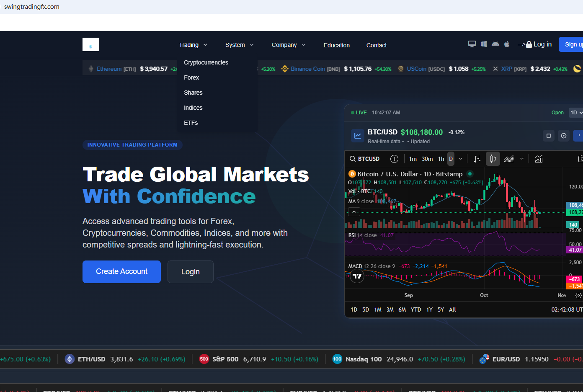This screenshot has width=583, height=392.
Task: Set chart range to 1Y
Action: 429,309
